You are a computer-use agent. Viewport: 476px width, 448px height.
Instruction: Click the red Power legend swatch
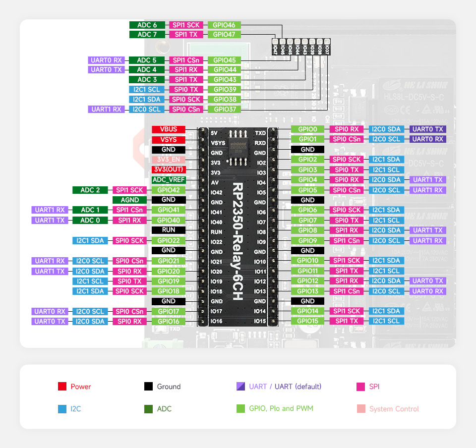pos(62,387)
